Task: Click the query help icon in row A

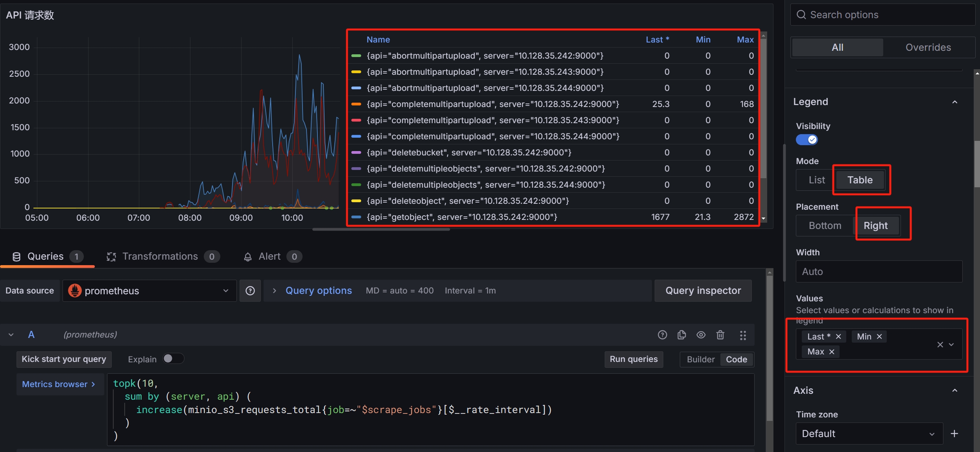Action: tap(663, 335)
